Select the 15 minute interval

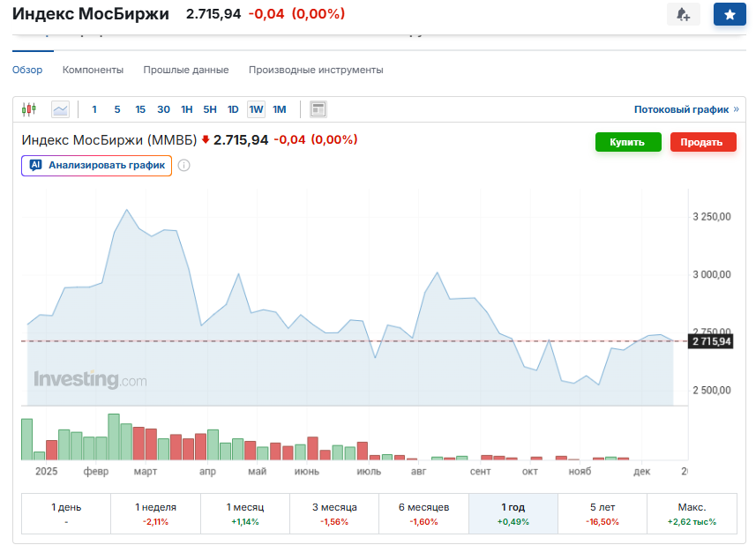click(x=140, y=109)
